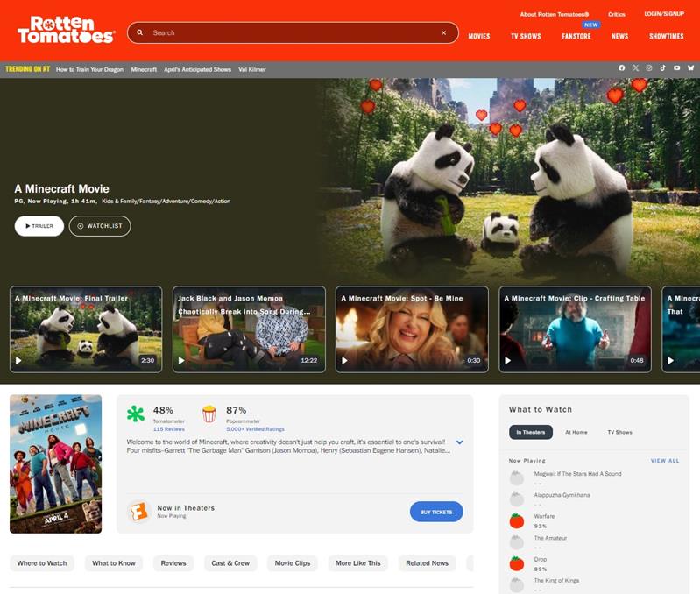
Task: Click the Buy Tickets button
Action: coord(436,512)
